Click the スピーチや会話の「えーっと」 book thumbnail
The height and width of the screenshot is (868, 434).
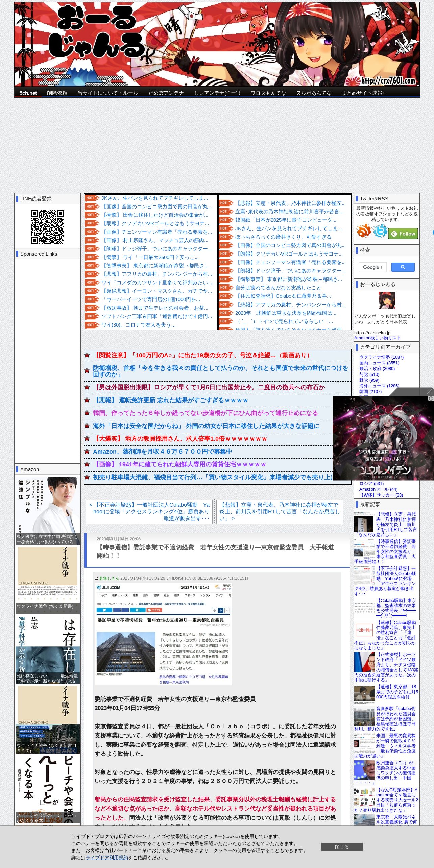pyautogui.click(x=47, y=789)
